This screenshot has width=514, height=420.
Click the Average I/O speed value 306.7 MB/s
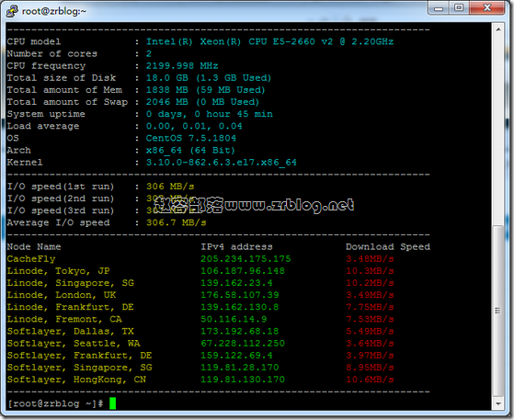pyautogui.click(x=176, y=222)
